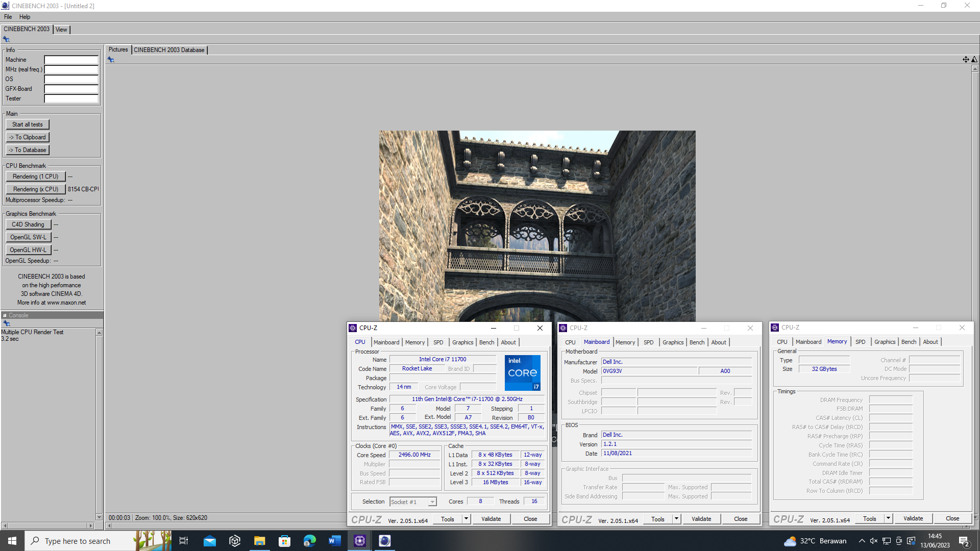Click Close button in second CPU-Z window
Screen dimensions: 980x551
pyautogui.click(x=741, y=519)
